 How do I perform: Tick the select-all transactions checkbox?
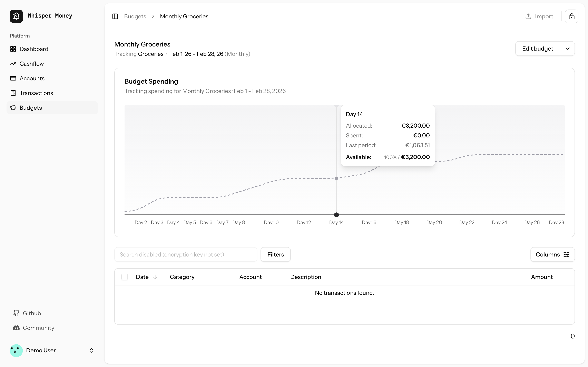click(124, 277)
